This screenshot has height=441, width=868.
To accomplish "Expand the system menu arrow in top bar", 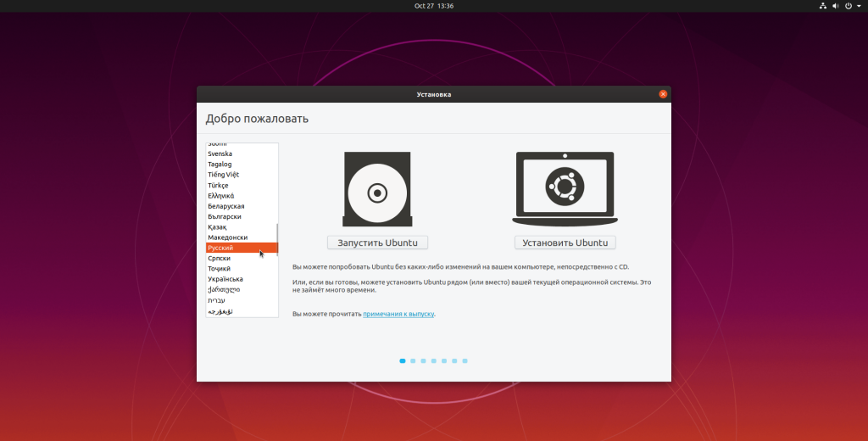I will point(859,6).
